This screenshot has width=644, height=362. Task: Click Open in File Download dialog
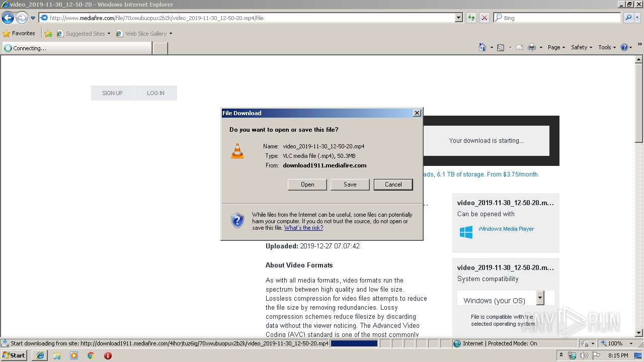307,185
